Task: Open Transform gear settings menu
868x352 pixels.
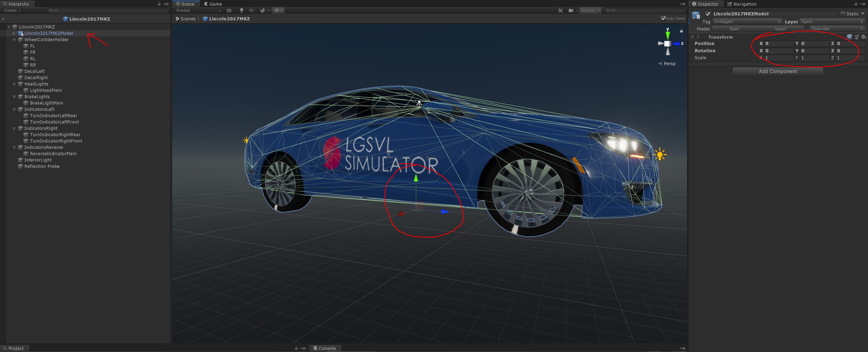Action: click(x=863, y=37)
